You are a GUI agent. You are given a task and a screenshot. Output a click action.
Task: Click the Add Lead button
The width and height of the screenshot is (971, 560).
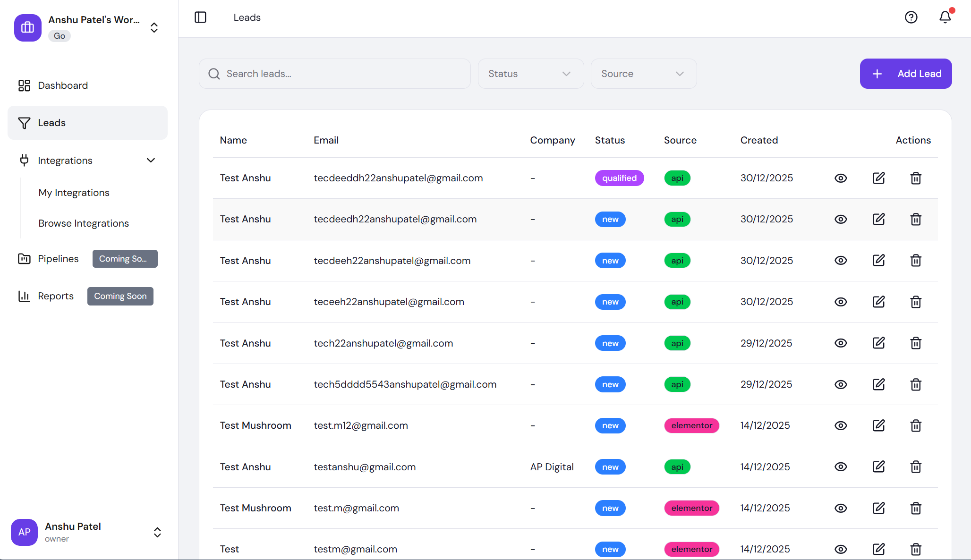tap(905, 74)
